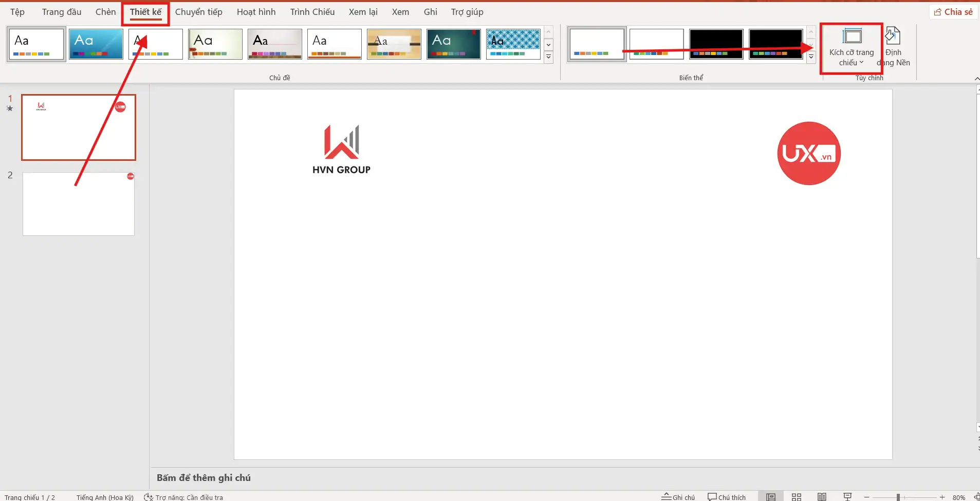Select slide 2 thumbnail
The image size is (980, 501).
pos(79,204)
